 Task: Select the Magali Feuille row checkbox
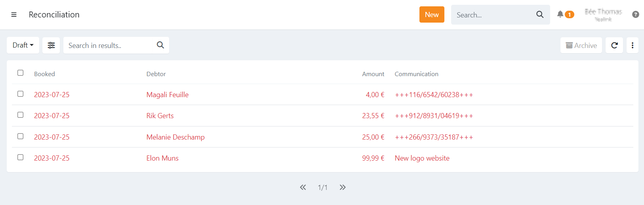[x=21, y=94]
